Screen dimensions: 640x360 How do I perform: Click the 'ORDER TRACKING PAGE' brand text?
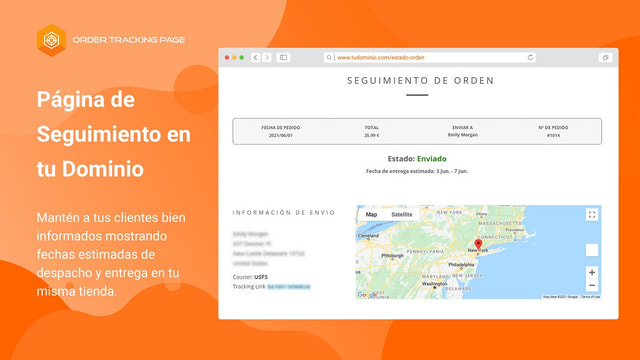click(129, 40)
